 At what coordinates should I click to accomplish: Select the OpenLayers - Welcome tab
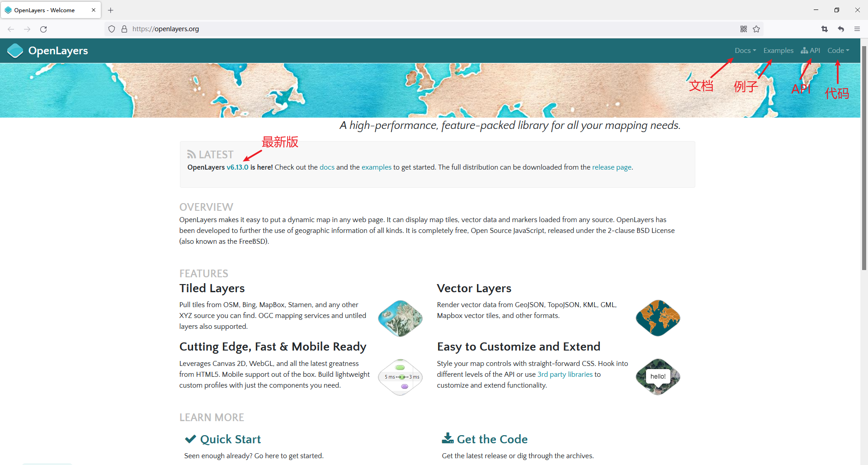point(51,10)
